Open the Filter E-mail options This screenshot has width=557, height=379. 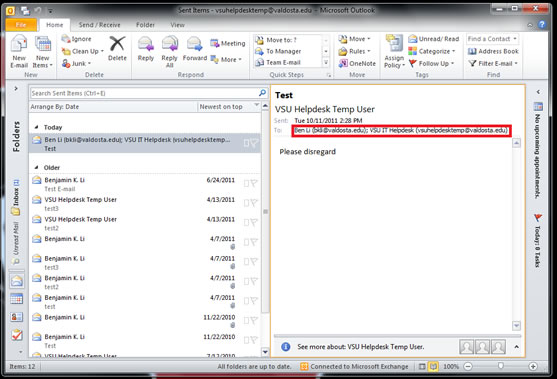[493, 64]
